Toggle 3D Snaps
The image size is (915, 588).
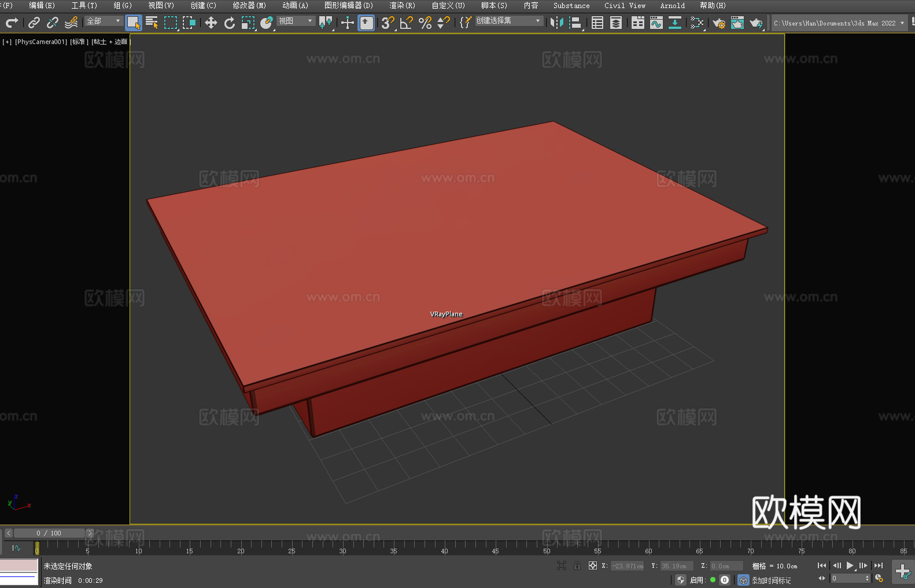coord(388,23)
